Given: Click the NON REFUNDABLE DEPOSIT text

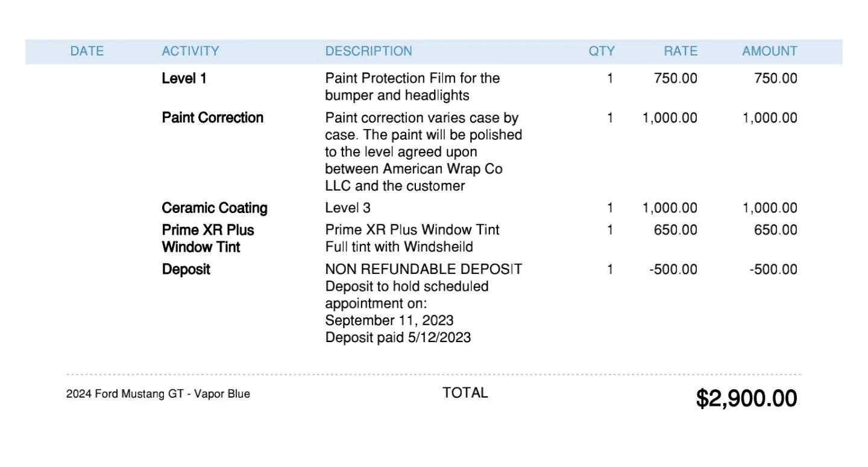Looking at the screenshot, I should pos(424,269).
